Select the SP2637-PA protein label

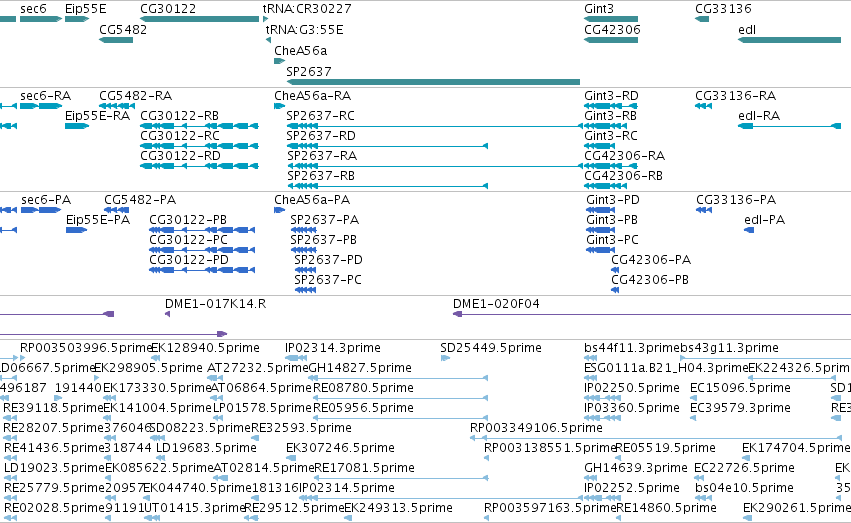point(324,220)
